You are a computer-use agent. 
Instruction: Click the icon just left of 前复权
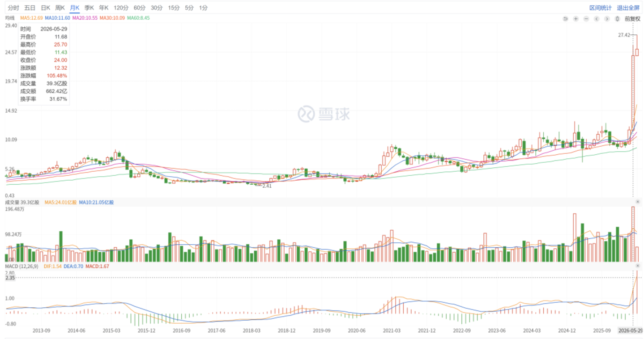coord(618,18)
